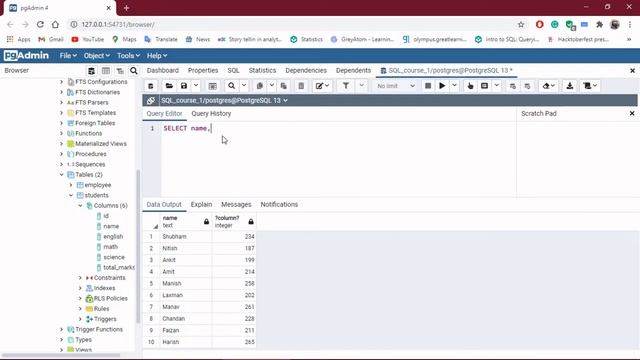Open file in query tool toolbar
640x360 pixels.
pyautogui.click(x=169, y=86)
